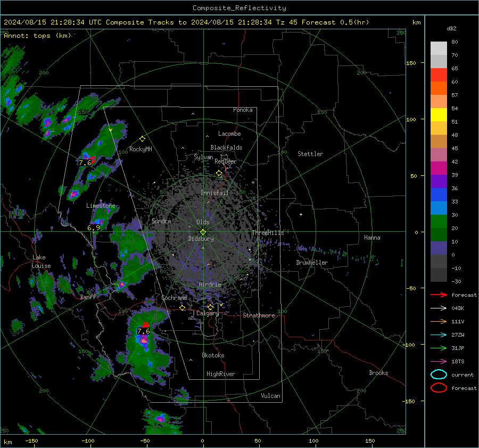This screenshot has width=479, height=448.
Task: Click the 7.6 storm top southwest of RockyMH
Action: point(85,162)
